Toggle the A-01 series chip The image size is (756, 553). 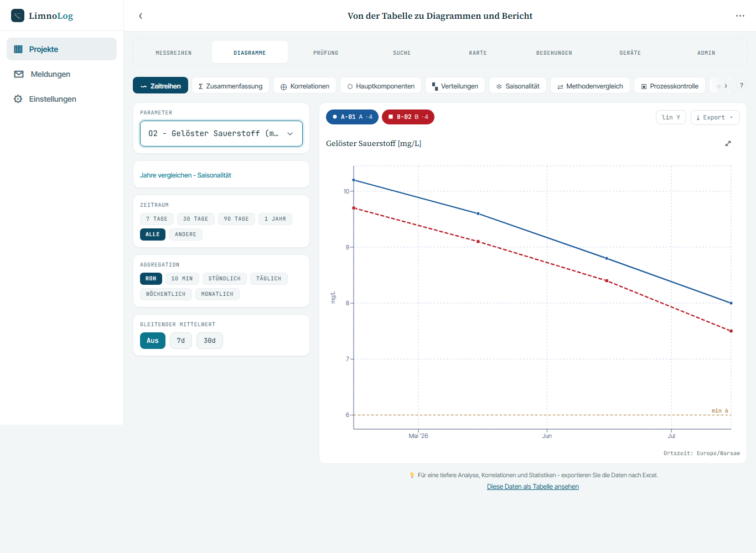(352, 117)
